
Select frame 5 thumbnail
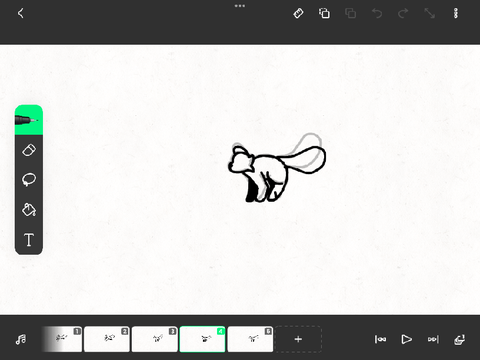(x=250, y=339)
